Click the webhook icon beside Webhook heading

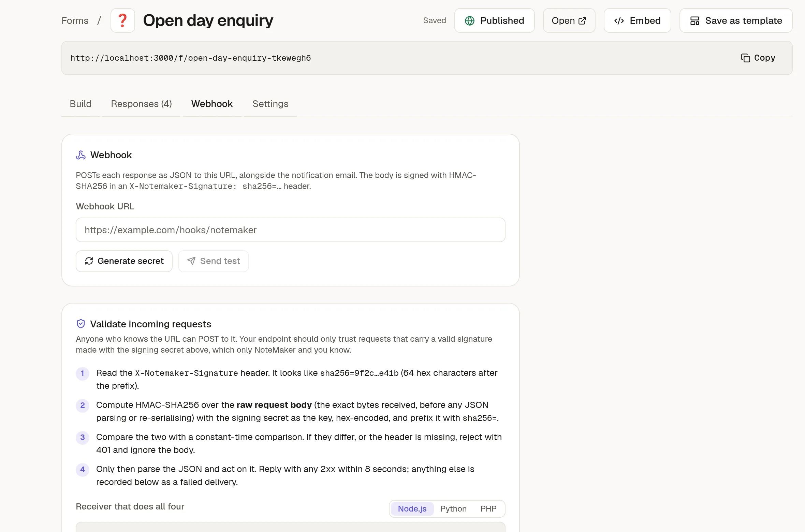tap(81, 155)
